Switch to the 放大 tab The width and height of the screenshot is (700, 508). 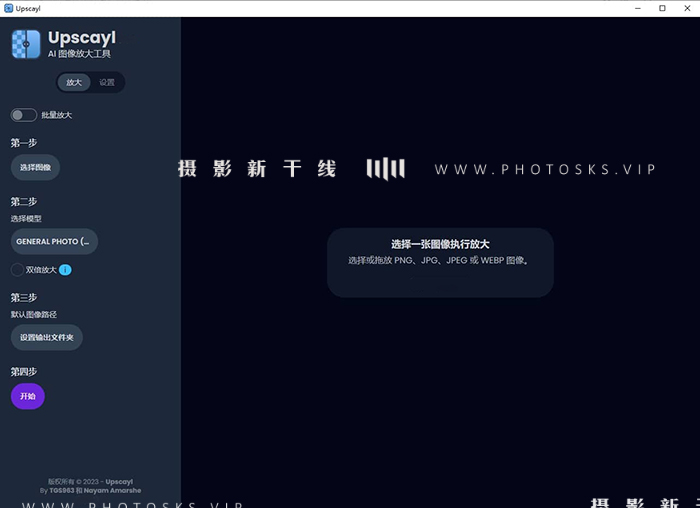coord(74,82)
